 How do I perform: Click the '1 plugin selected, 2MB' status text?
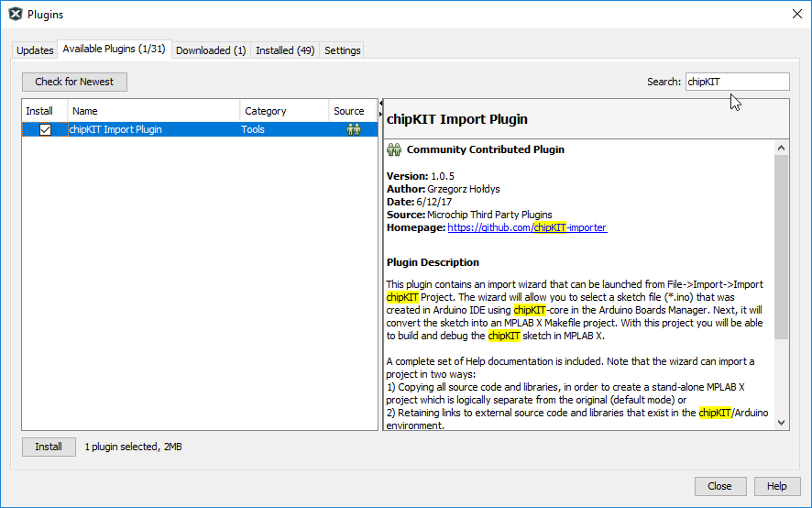(133, 447)
